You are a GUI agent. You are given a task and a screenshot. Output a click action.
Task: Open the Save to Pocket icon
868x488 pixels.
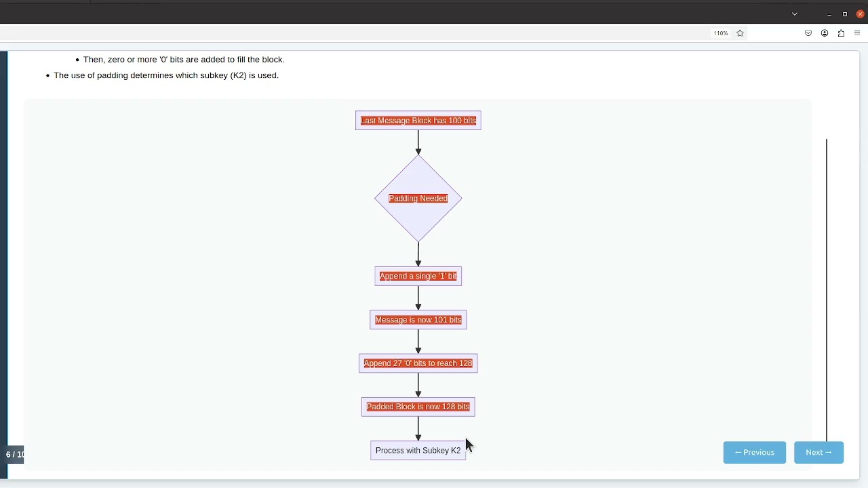808,33
